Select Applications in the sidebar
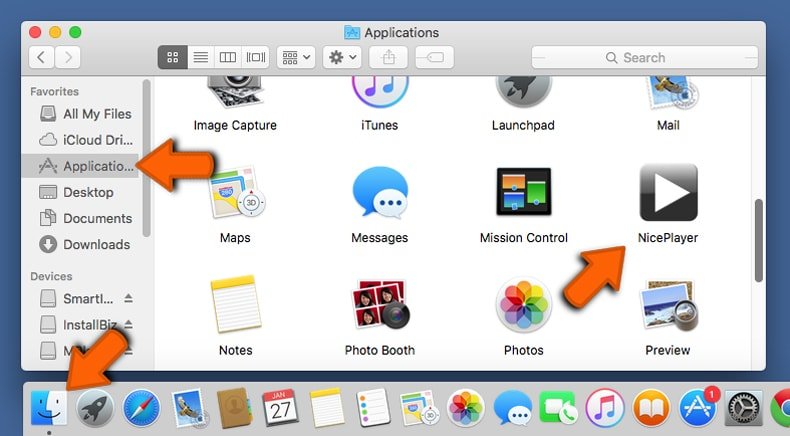The image size is (790, 436). [x=81, y=166]
